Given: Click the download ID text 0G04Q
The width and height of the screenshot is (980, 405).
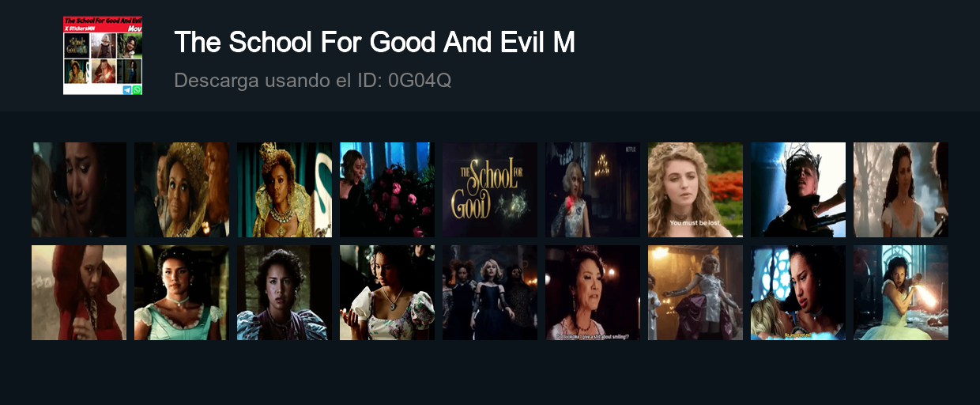Looking at the screenshot, I should 420,80.
